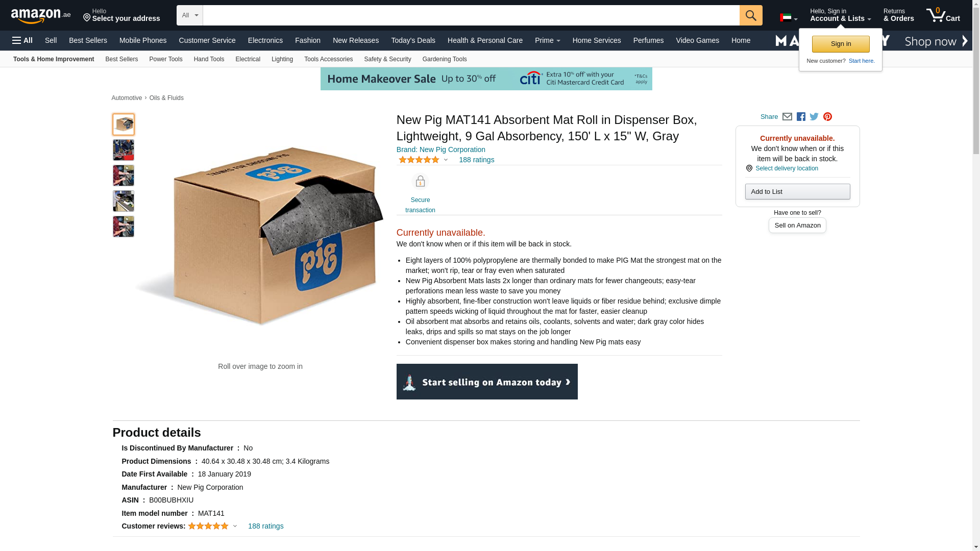Go to Today's Deals in navigation
980x551 pixels.
point(413,40)
